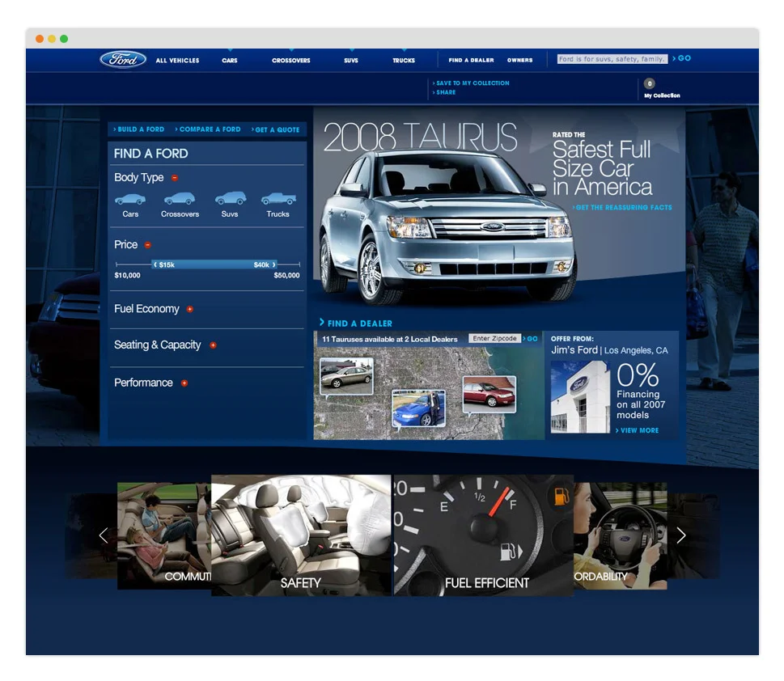Show next carousel items with right arrow
Viewport: 784px width, 681px height.
tap(680, 535)
